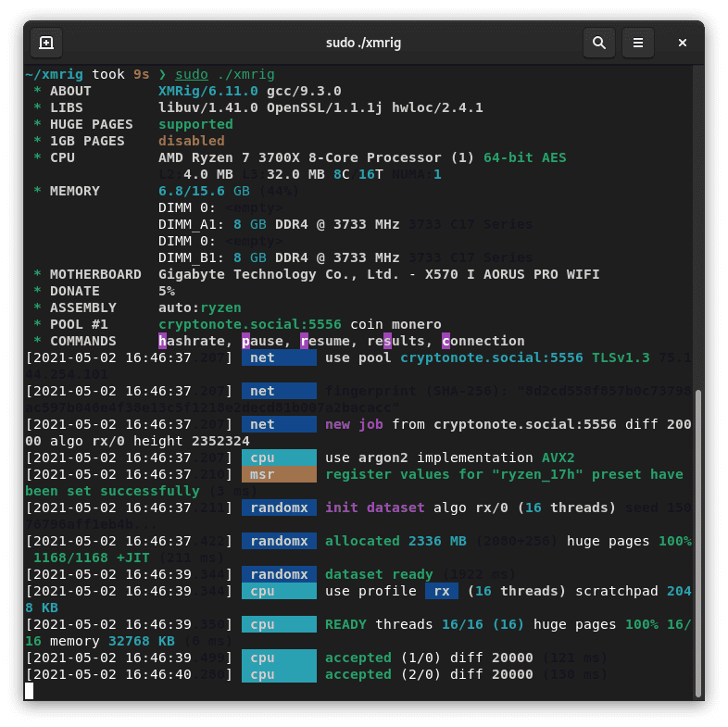
Task: Click the "height 2352324" text
Action: 192,442
